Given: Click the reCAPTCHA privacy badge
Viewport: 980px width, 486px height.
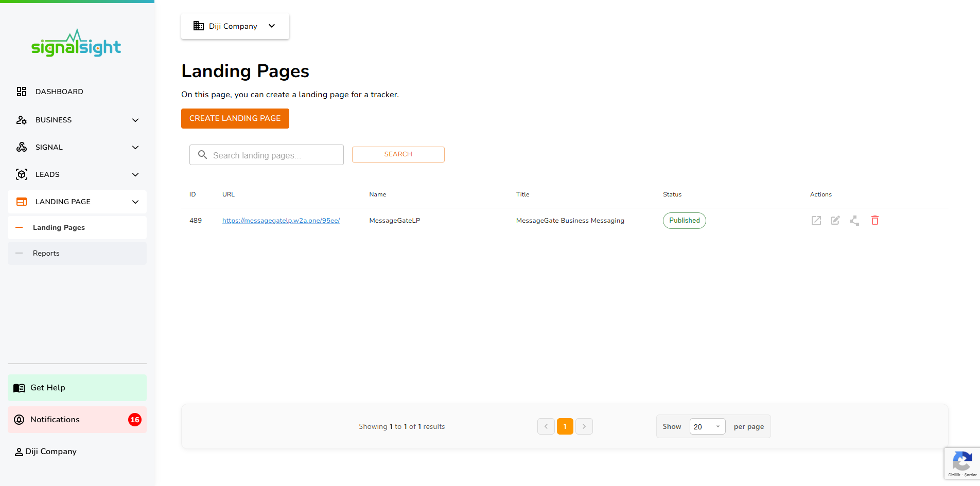Looking at the screenshot, I should (x=961, y=463).
